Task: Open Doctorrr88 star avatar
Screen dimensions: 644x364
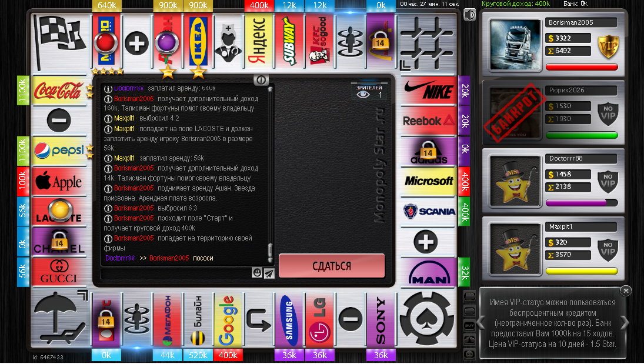Action: 515,181
